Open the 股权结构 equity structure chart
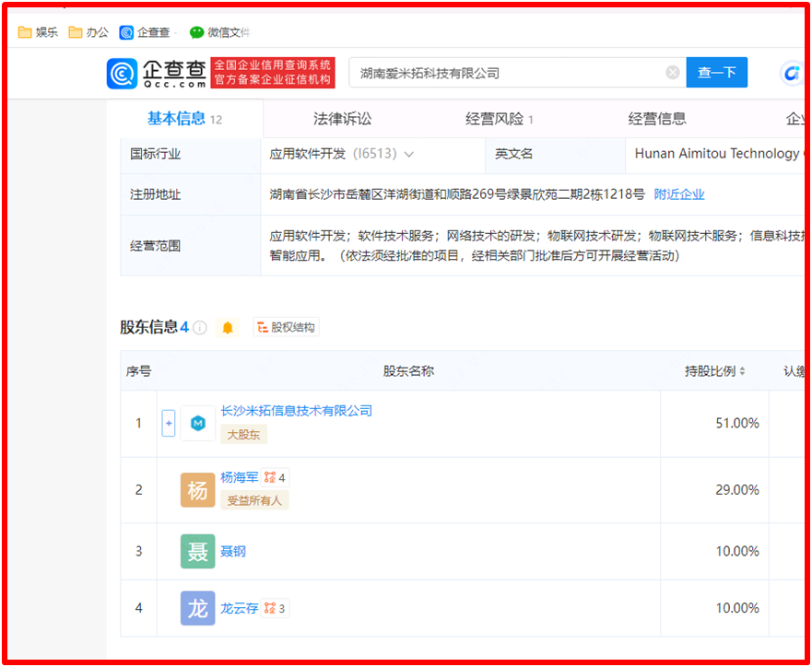 pos(287,328)
